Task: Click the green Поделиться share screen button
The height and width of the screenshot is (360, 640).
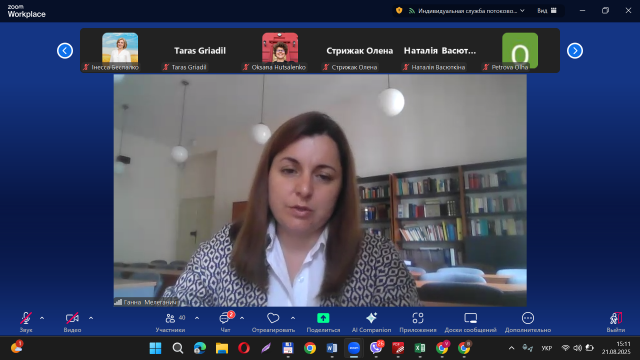Action: 323,322
